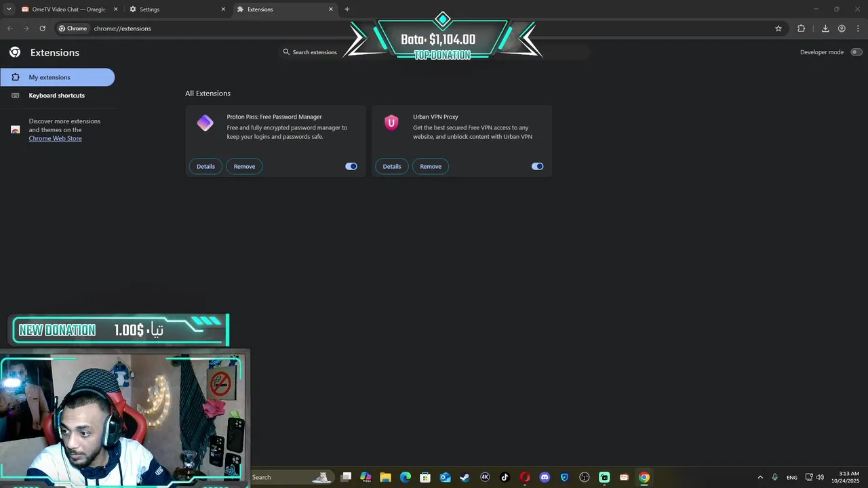Open Microsoft Store from the taskbar
Viewport: 868px width, 488px height.
(425, 477)
